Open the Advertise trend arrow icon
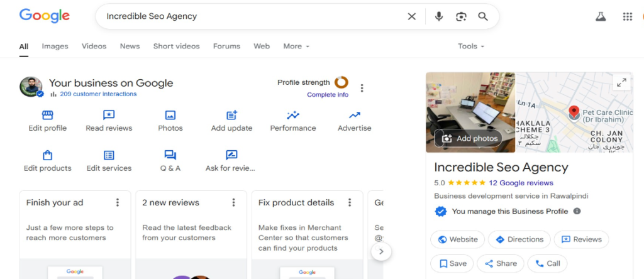 (x=355, y=115)
